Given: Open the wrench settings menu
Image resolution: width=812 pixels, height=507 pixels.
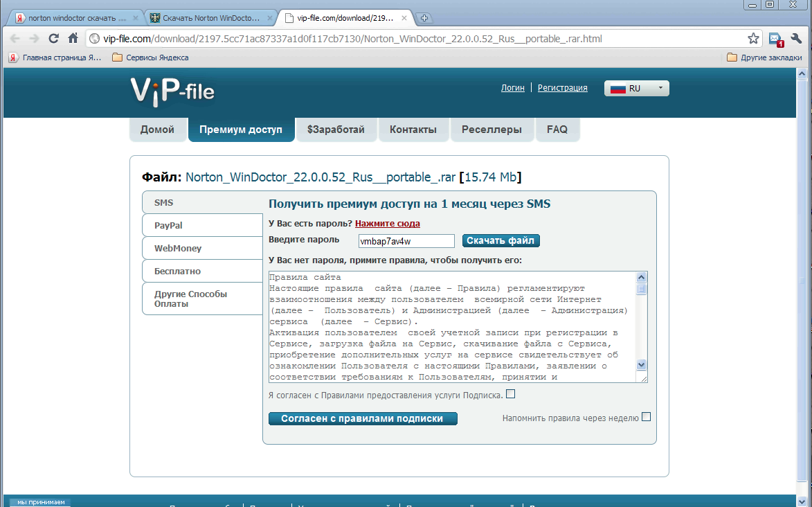Looking at the screenshot, I should click(x=797, y=38).
